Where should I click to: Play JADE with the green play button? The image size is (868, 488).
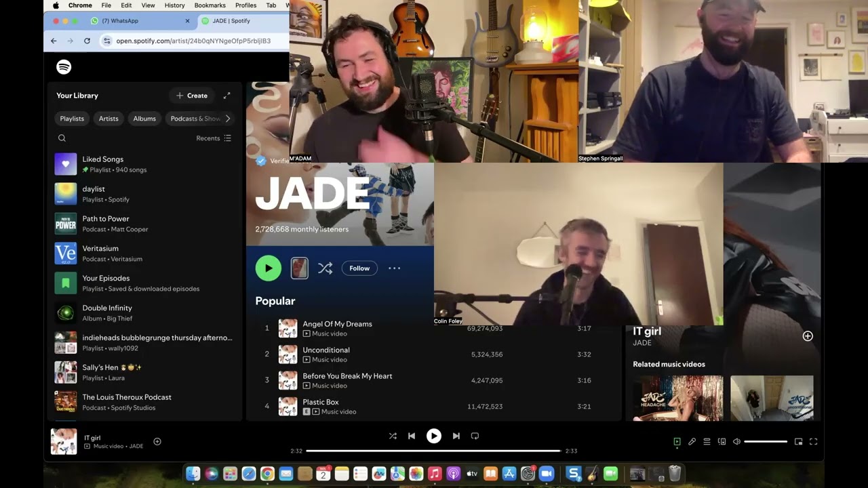[x=269, y=268]
